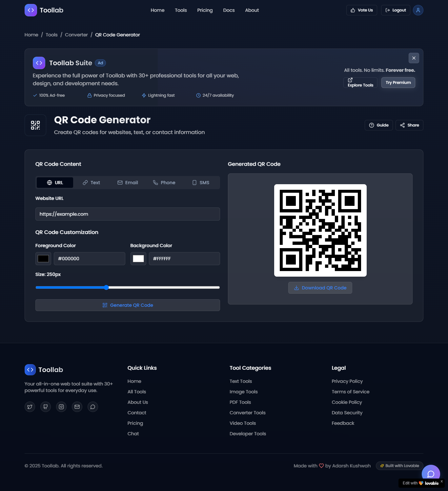Switch to the Email content tab
This screenshot has width=448, height=491.
128,183
